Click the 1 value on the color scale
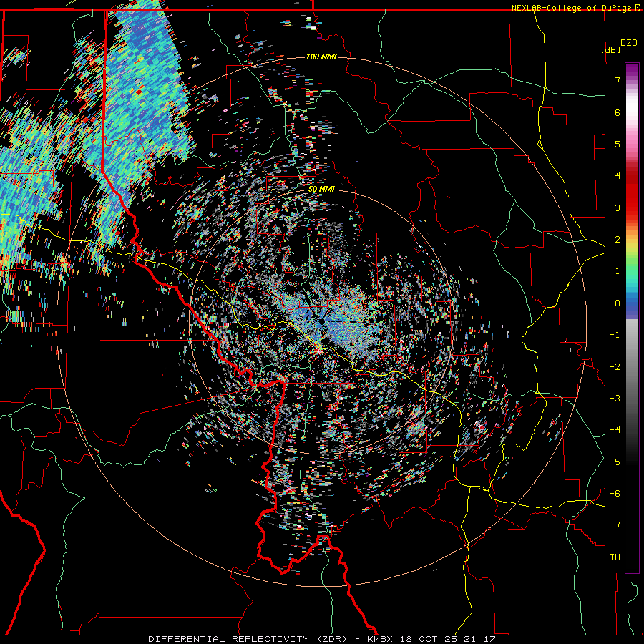 pos(618,271)
